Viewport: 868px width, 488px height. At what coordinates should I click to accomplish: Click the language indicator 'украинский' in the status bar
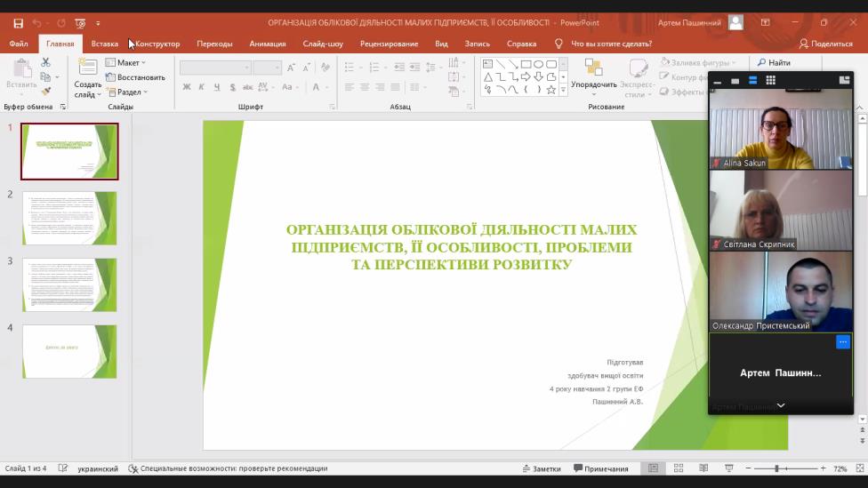tap(98, 468)
